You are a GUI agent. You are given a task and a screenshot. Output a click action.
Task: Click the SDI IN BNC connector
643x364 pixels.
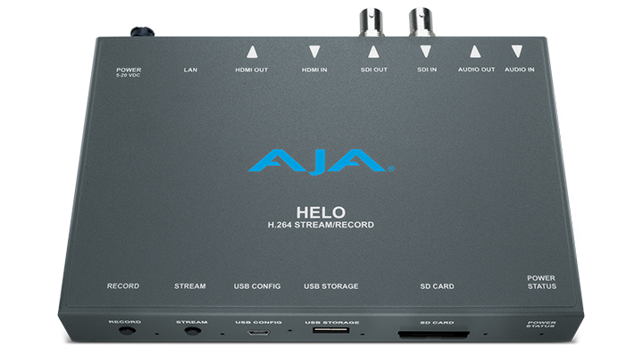(x=422, y=21)
